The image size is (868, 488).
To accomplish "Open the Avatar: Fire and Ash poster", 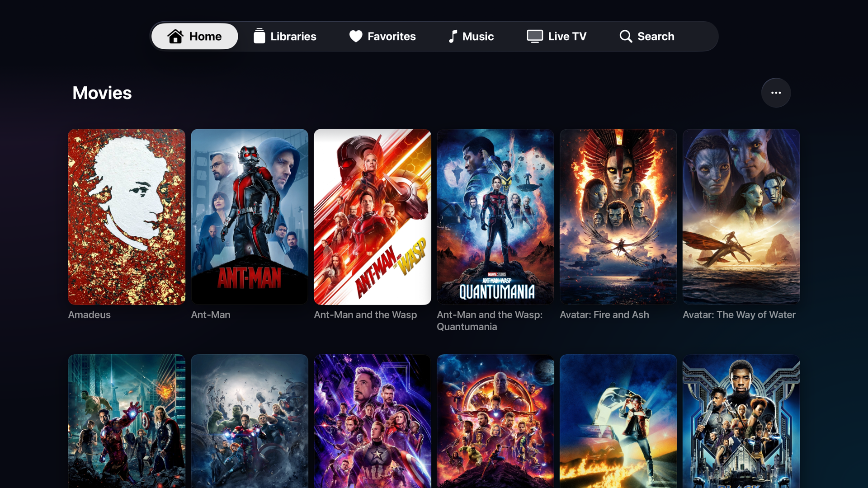I will click(x=618, y=217).
